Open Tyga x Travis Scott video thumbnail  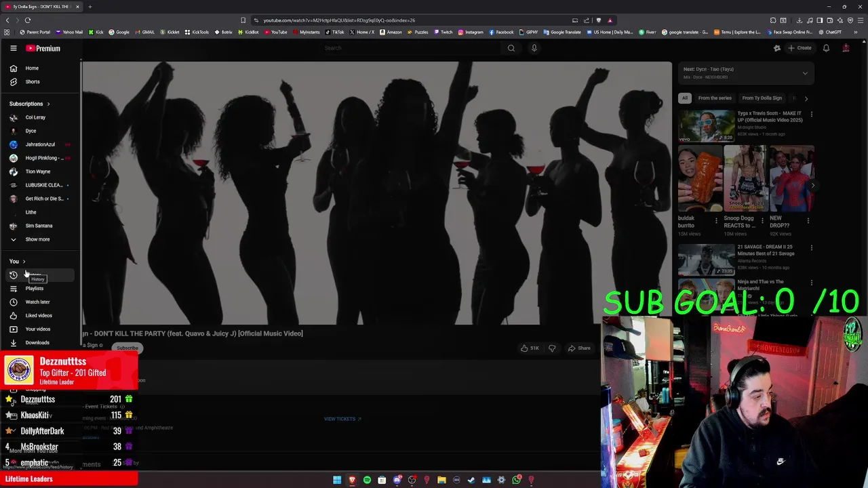pyautogui.click(x=706, y=125)
